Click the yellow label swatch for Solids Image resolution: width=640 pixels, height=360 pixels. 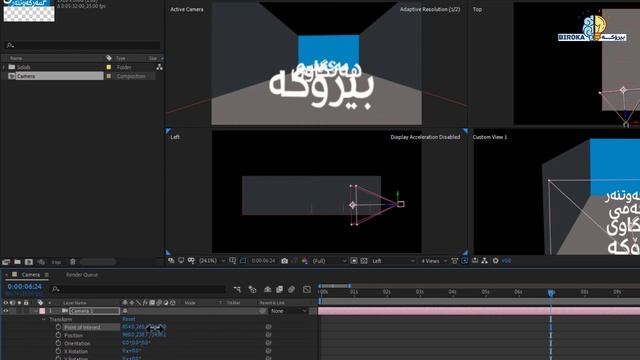click(x=109, y=67)
